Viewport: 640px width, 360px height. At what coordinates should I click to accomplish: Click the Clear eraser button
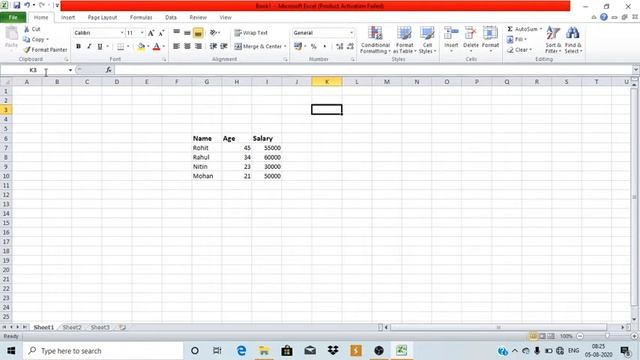point(519,50)
